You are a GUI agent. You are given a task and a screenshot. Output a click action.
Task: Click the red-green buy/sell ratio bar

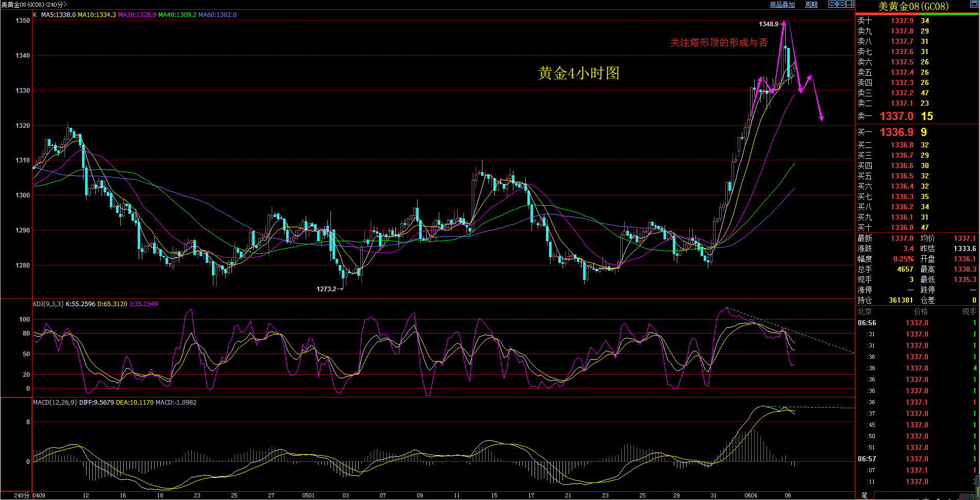tap(917, 14)
